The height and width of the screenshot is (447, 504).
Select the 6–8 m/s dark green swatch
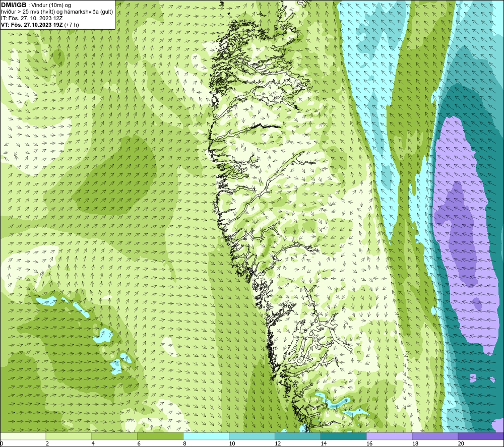coord(160,436)
